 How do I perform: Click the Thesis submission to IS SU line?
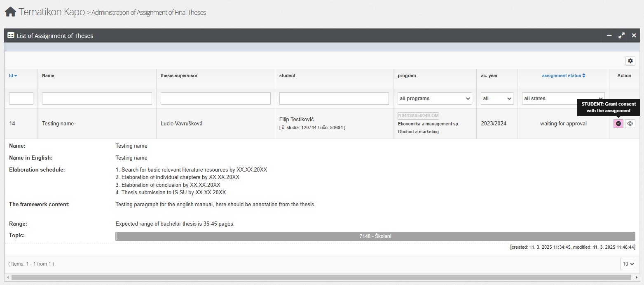pos(171,192)
